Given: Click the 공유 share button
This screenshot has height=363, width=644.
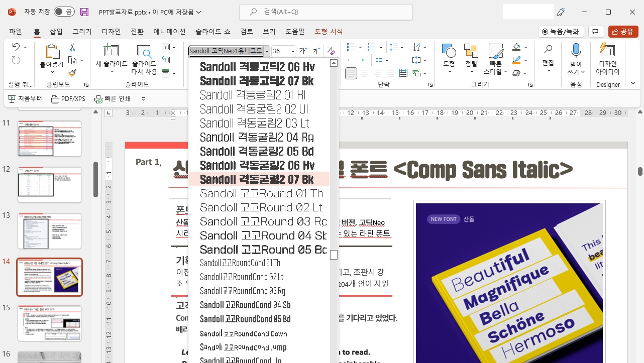Looking at the screenshot, I should coord(623,32).
